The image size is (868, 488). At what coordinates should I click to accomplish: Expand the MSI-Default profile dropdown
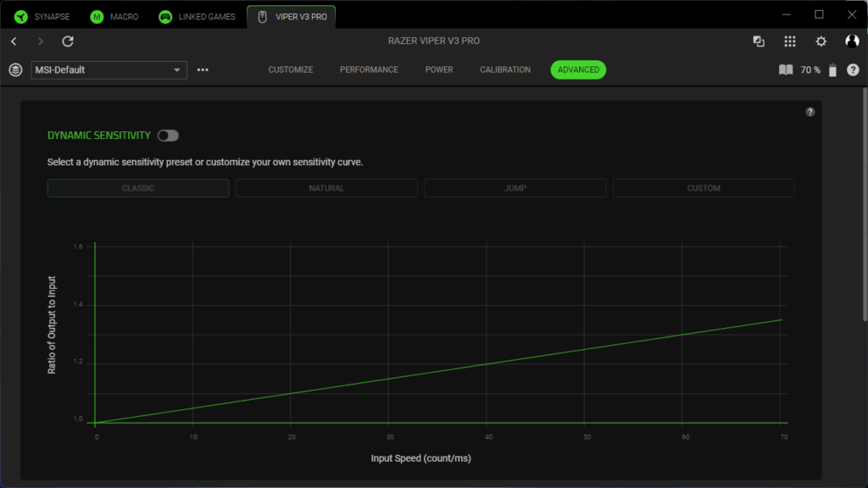[x=108, y=69]
